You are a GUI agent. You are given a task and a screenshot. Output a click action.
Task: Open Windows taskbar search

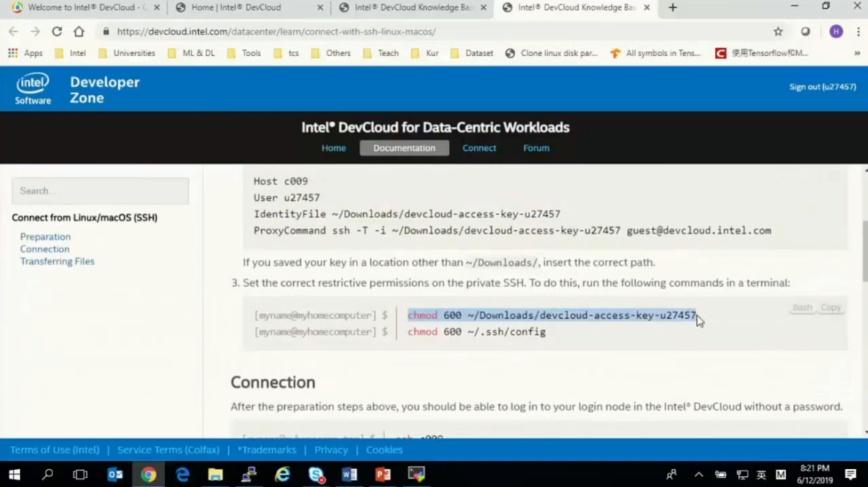(x=48, y=474)
